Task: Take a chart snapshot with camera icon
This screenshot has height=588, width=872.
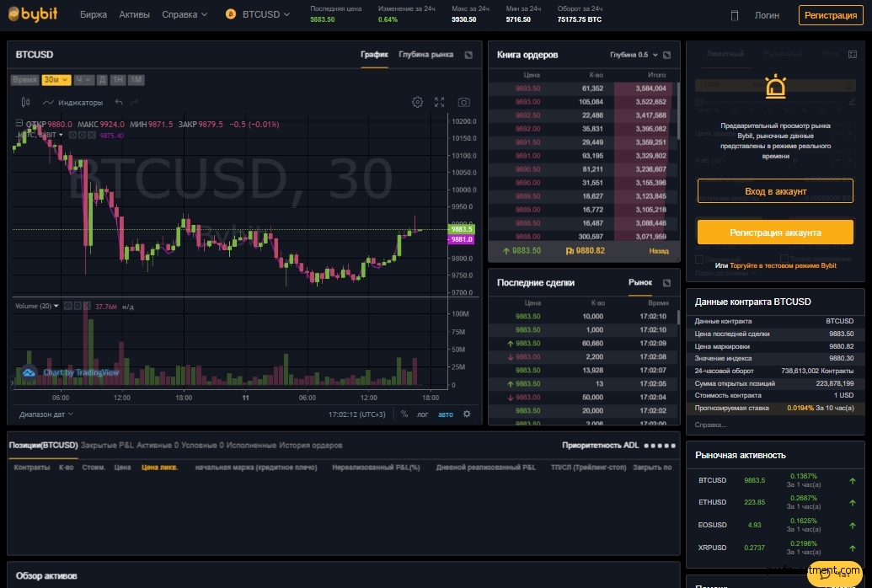Action: 464,103
